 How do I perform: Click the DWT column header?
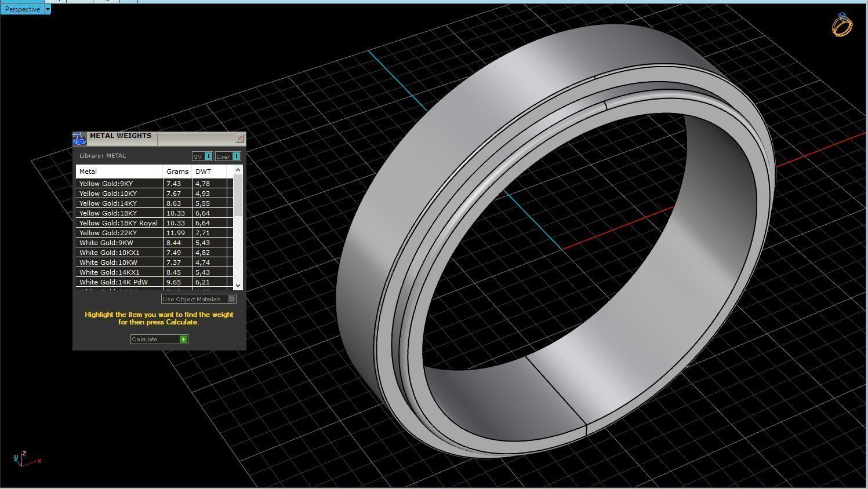pos(209,171)
